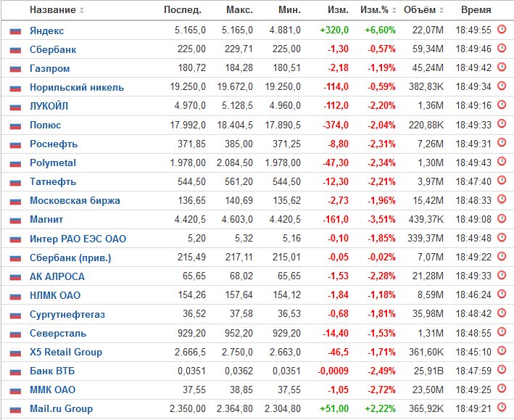Click the Russian flag icon beside Газпром
Screen dimensions: 514x420
point(15,69)
